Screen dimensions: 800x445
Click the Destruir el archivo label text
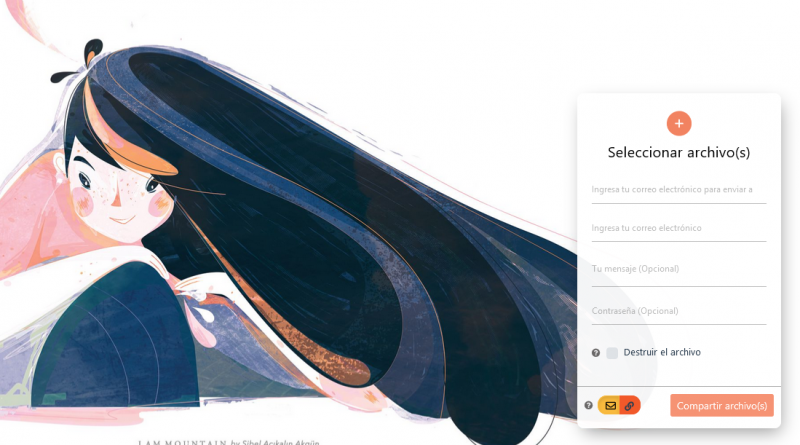pyautogui.click(x=662, y=352)
